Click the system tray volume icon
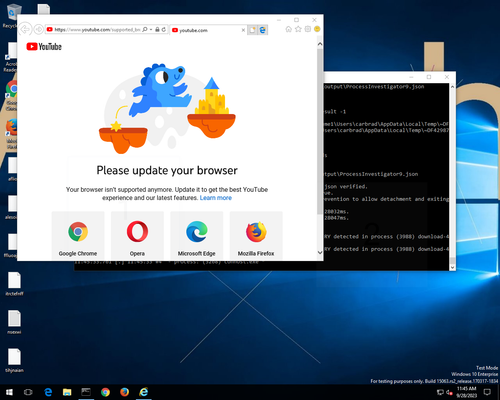Viewport: 500px width, 400px height. coord(449,392)
